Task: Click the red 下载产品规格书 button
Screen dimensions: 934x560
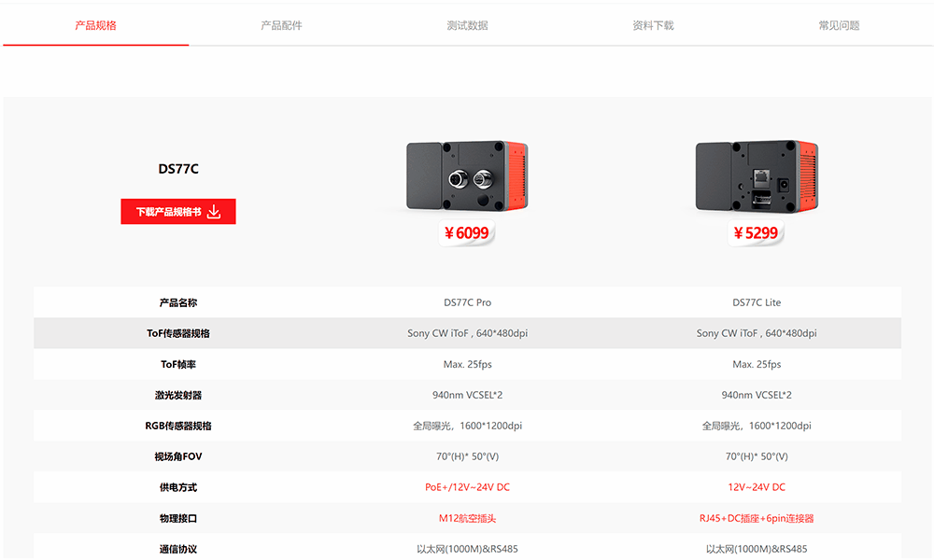Action: click(x=170, y=212)
